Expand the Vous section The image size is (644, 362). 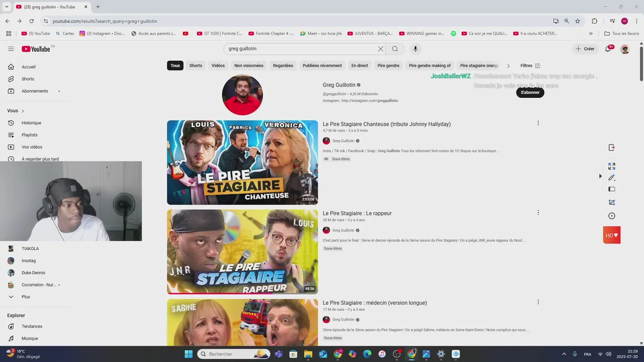[16, 111]
